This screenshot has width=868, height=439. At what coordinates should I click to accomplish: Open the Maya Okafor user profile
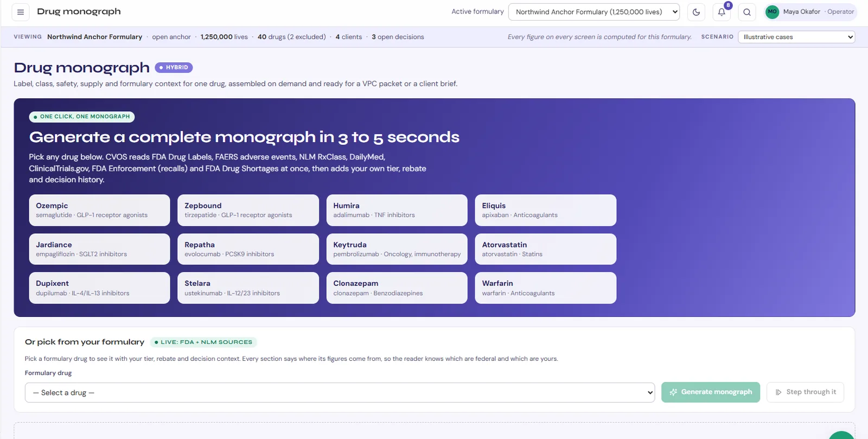click(810, 11)
